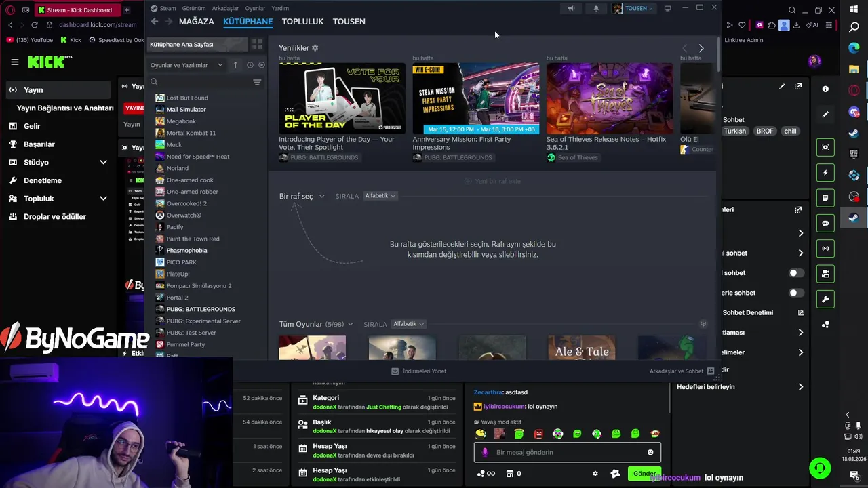Sort library list by the up arrow icon
The width and height of the screenshot is (868, 488).
235,65
